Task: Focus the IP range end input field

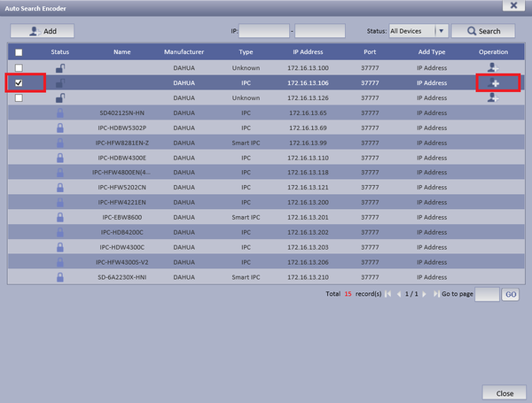Action: click(320, 31)
